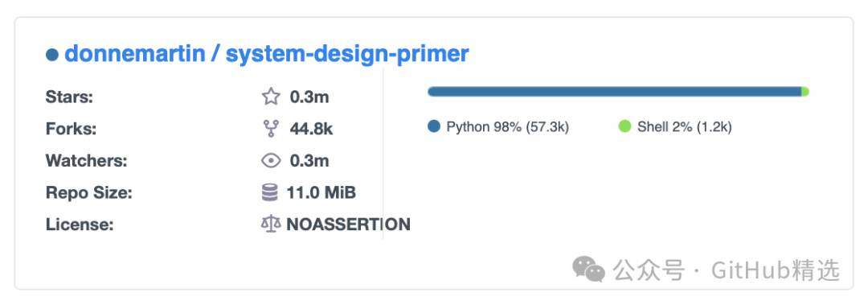Click the Watchers: label
Viewport: 868px width, 305px height.
[x=86, y=161]
